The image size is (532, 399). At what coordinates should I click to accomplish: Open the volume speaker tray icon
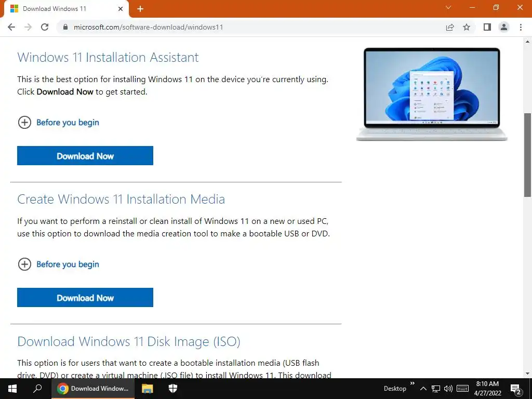pyautogui.click(x=448, y=389)
